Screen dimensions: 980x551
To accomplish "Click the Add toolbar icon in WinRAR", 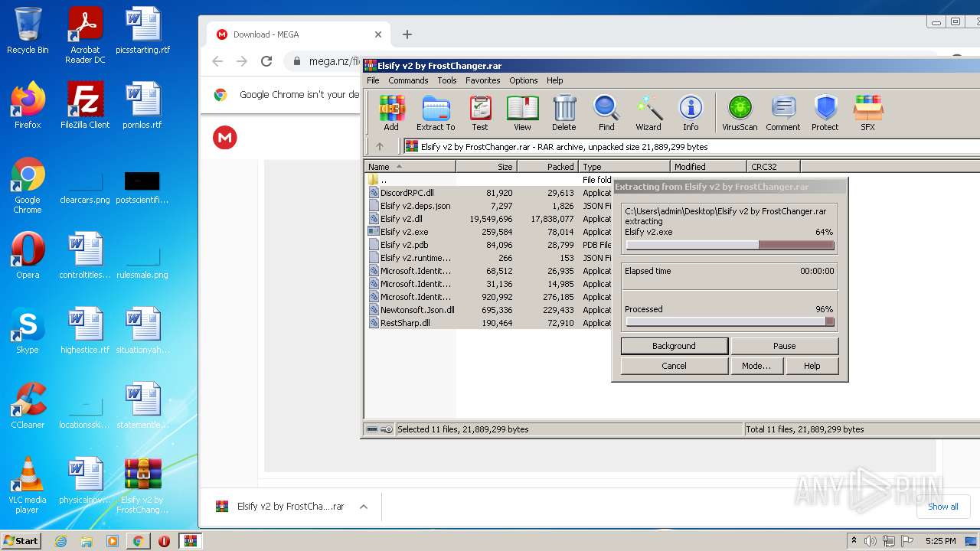I will (391, 113).
